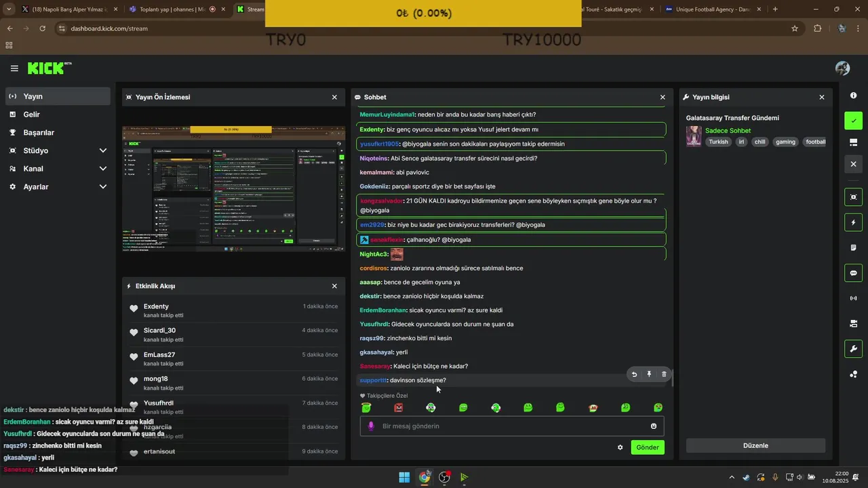Open a new browser tab

point(775,9)
